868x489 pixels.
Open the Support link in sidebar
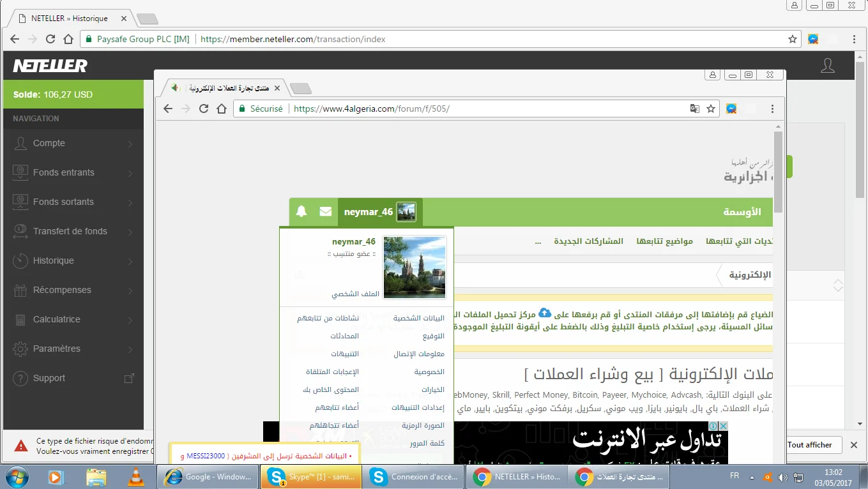tap(49, 379)
